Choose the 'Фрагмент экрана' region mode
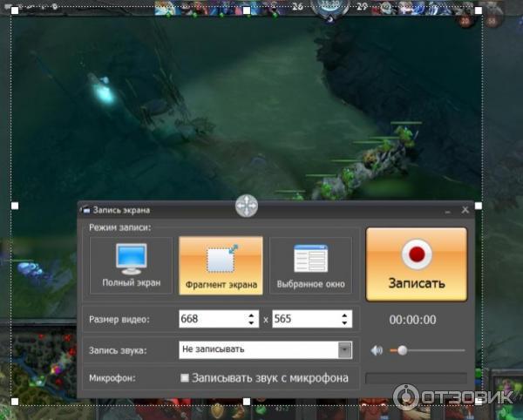The height and width of the screenshot is (420, 523). [221, 267]
